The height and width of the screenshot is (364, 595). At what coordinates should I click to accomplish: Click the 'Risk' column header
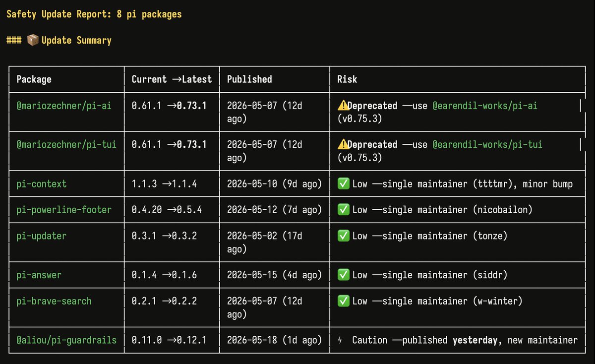click(x=347, y=79)
